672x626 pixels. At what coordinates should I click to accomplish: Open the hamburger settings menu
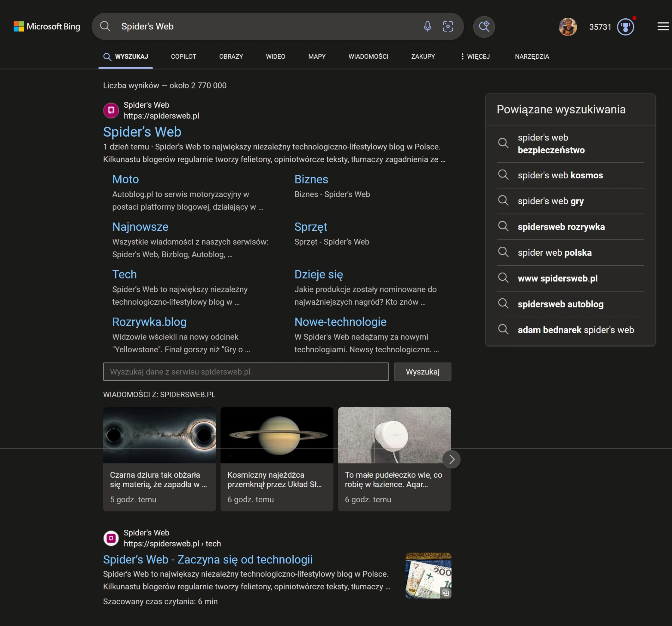pyautogui.click(x=663, y=26)
